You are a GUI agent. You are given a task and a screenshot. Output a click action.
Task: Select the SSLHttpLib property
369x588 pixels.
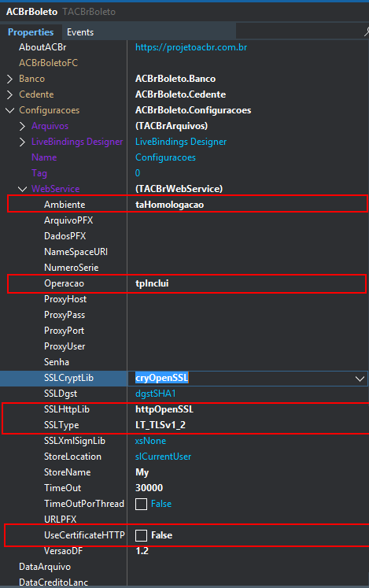point(67,409)
